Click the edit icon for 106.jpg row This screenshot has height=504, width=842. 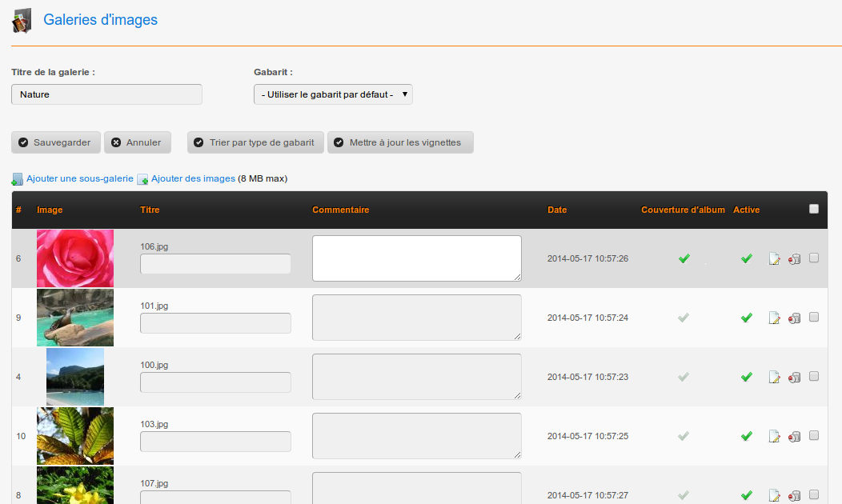[774, 259]
